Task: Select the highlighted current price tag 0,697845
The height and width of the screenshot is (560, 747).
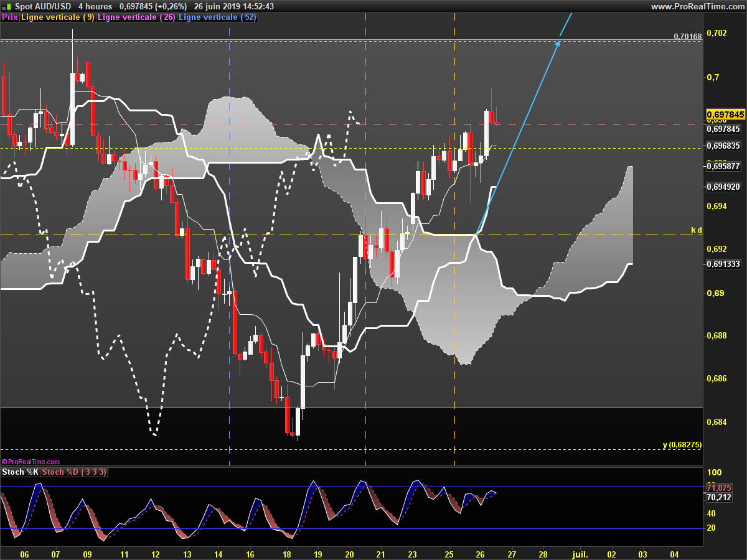Action: pos(725,115)
